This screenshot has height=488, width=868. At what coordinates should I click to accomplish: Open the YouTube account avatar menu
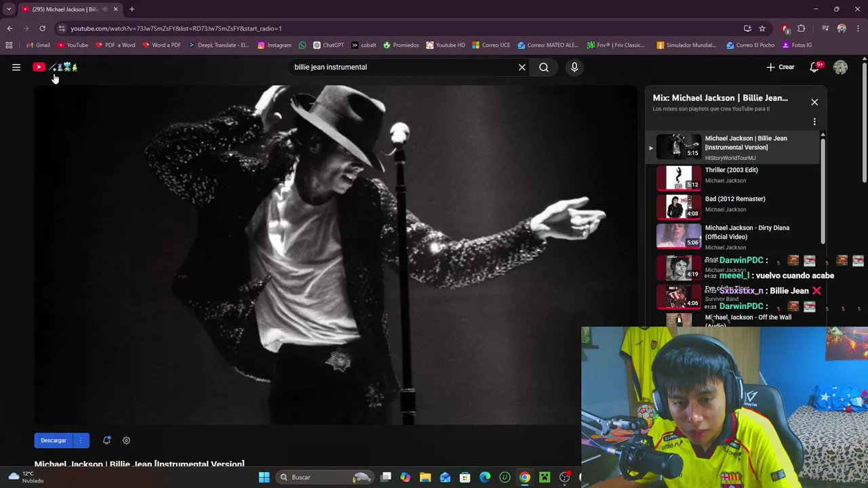click(840, 67)
